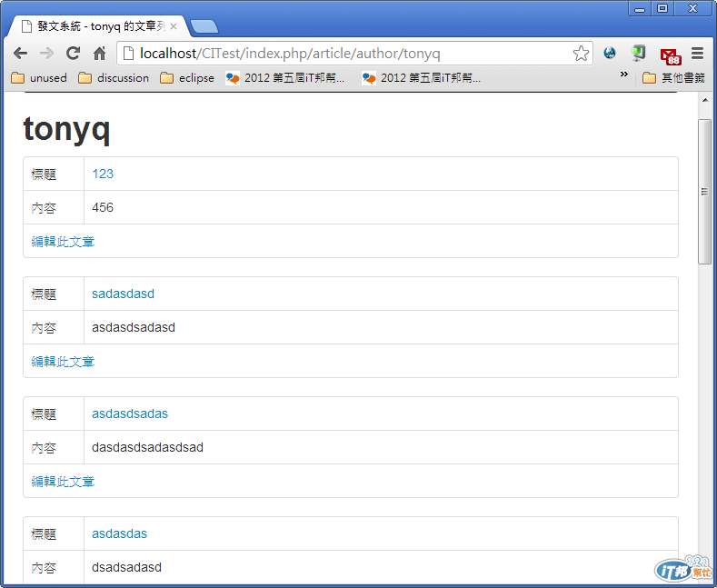Open the second 2012 第五屆iT邦幫 bookmark
The width and height of the screenshot is (717, 588).
[421, 78]
